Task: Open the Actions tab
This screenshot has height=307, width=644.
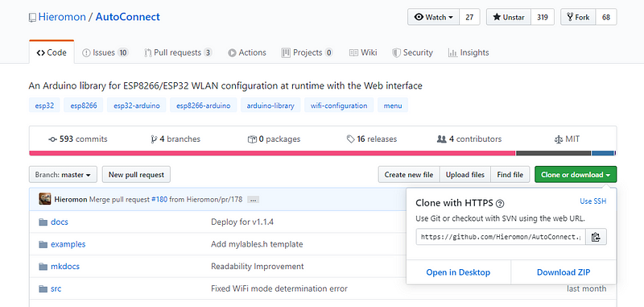Action: click(x=247, y=52)
